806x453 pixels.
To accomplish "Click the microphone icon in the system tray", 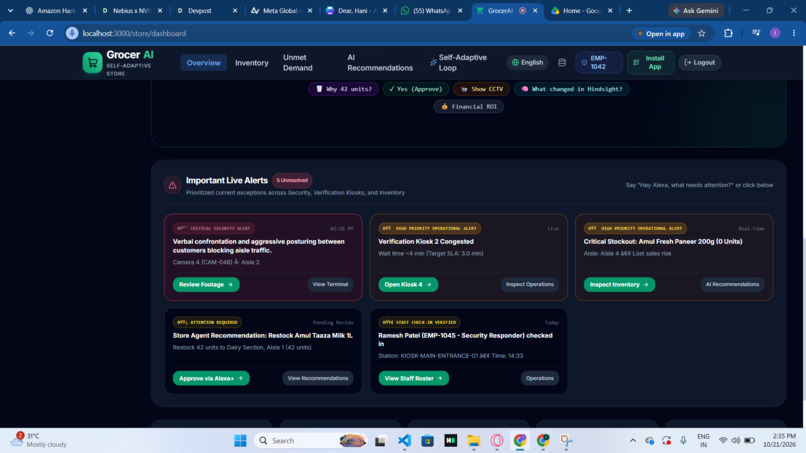I will [x=683, y=441].
